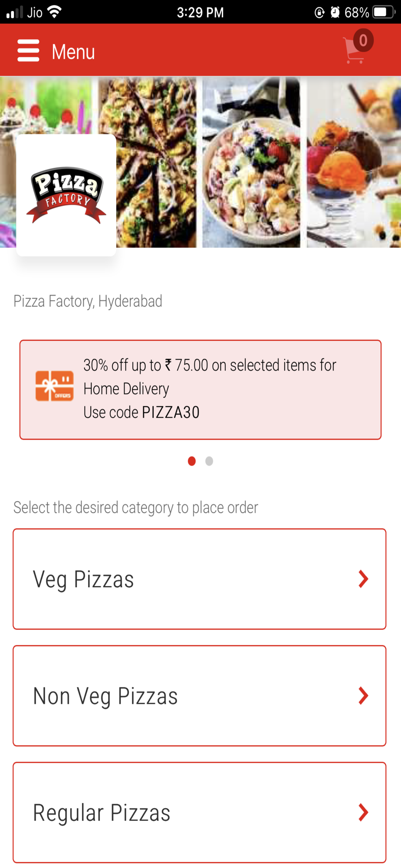Expand Regular Pizzas using its chevron
The image size is (401, 868).
[x=363, y=812]
